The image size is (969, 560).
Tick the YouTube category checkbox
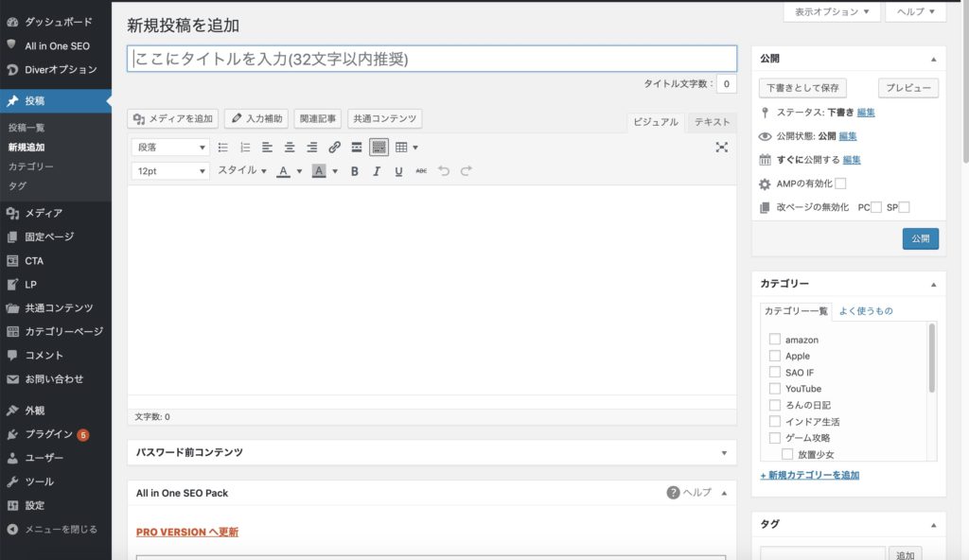pyautogui.click(x=775, y=389)
